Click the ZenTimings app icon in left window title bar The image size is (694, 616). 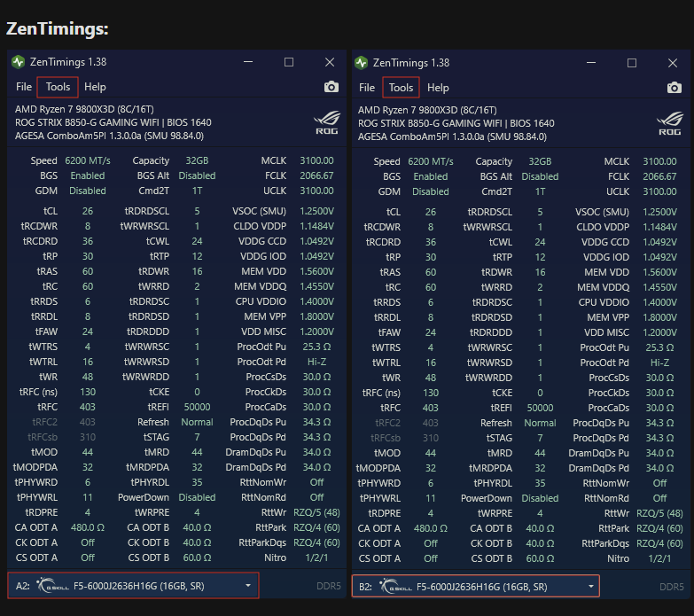click(x=18, y=62)
